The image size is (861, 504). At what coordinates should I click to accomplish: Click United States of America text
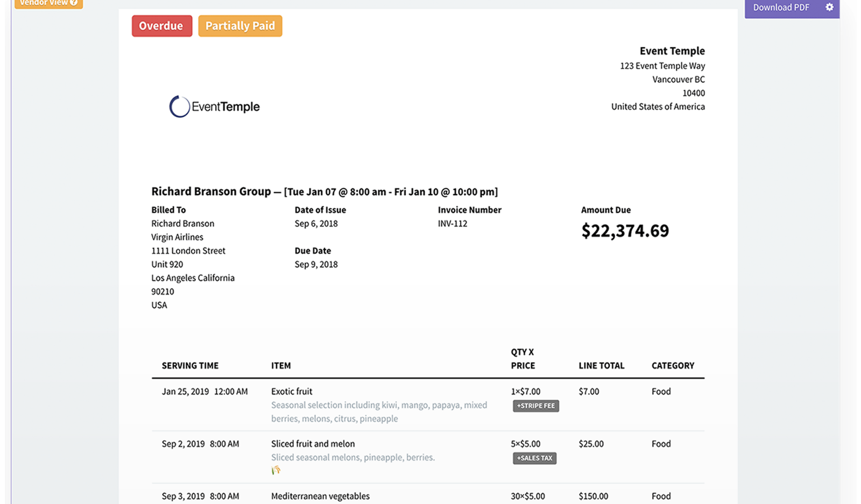(x=658, y=107)
